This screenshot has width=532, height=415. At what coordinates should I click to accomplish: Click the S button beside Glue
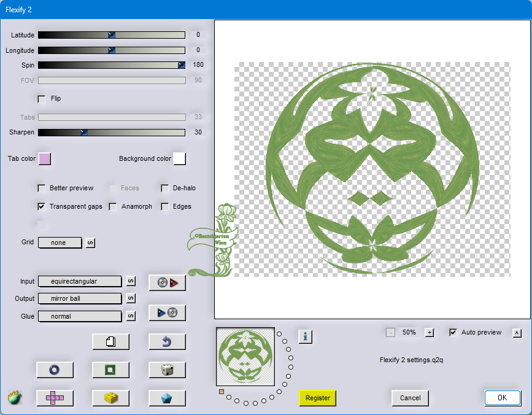131,316
